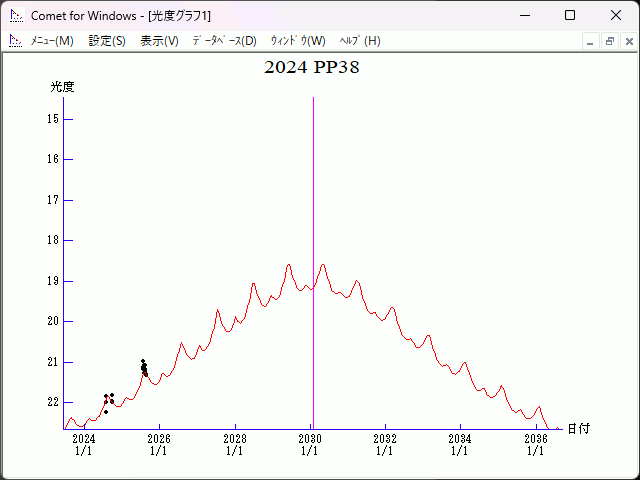Viewport: 640px width, 480px height.
Task: Open the 設定(S) settings menu
Action: click(107, 41)
